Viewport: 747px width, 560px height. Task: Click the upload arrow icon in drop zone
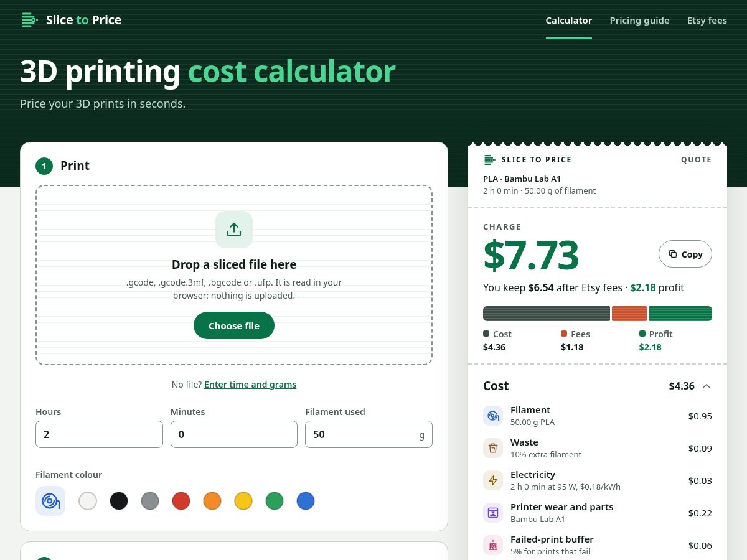(234, 230)
